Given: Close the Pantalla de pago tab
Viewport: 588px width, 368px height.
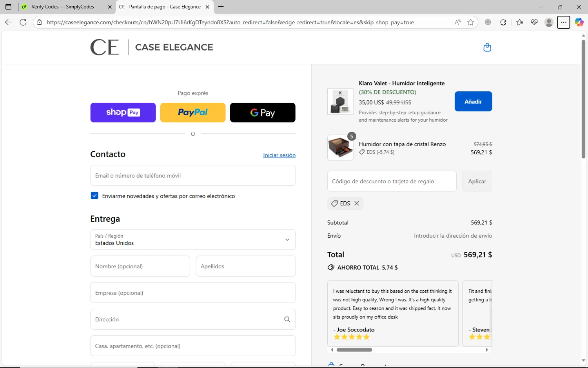Looking at the screenshot, I should pos(207,7).
